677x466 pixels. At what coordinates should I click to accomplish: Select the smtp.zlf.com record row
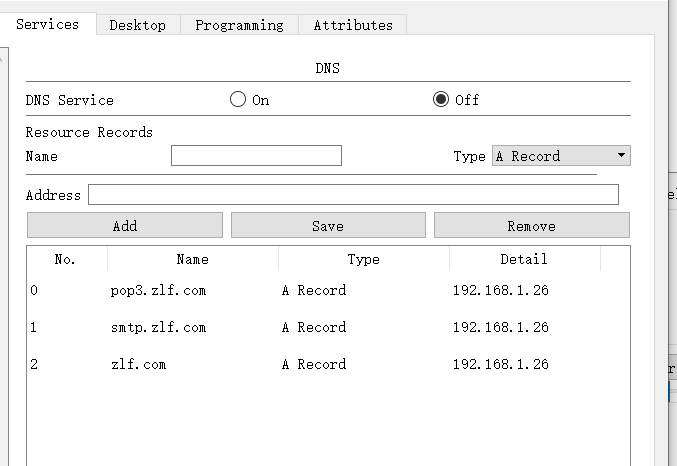point(158,327)
